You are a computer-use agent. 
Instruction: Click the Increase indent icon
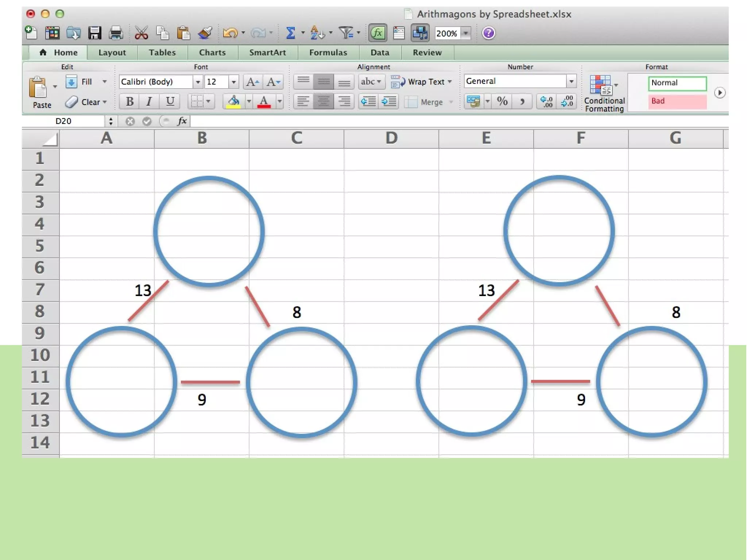click(x=389, y=101)
